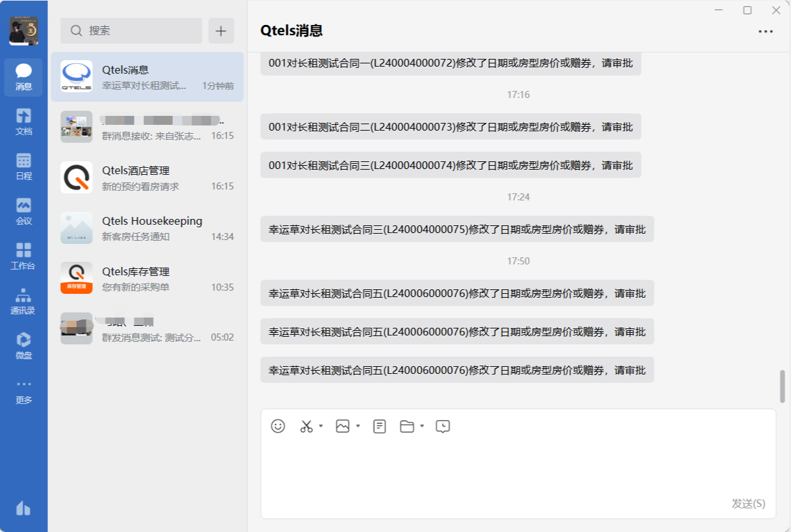Click the enterprise icon at sidebar bottom

[x=23, y=508]
